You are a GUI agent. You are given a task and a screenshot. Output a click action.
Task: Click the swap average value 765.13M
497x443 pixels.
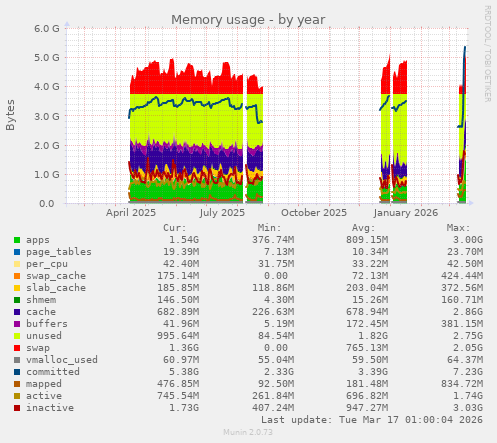coord(367,348)
